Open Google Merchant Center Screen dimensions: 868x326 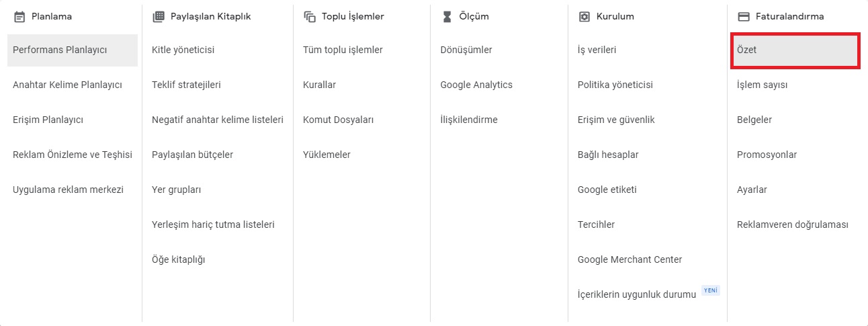click(x=630, y=259)
